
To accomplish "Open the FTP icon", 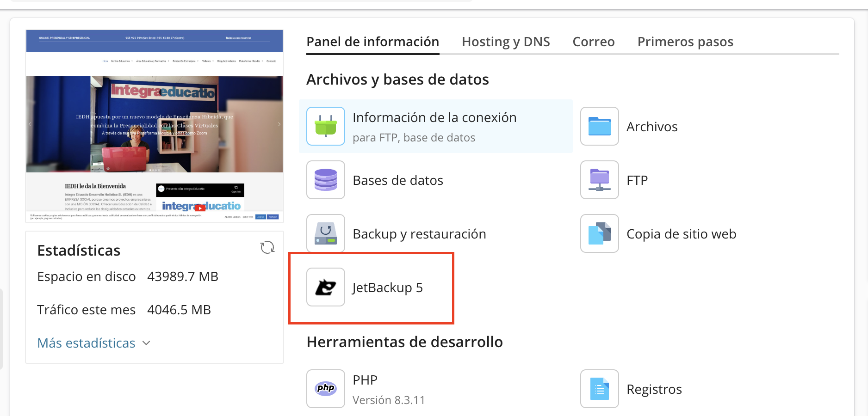I will (600, 180).
